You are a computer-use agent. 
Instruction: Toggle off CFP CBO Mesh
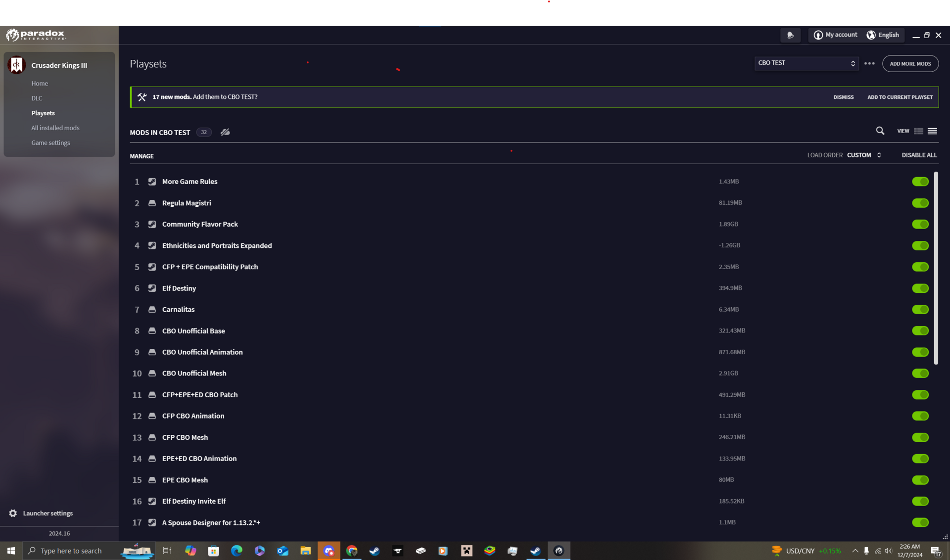pos(920,437)
